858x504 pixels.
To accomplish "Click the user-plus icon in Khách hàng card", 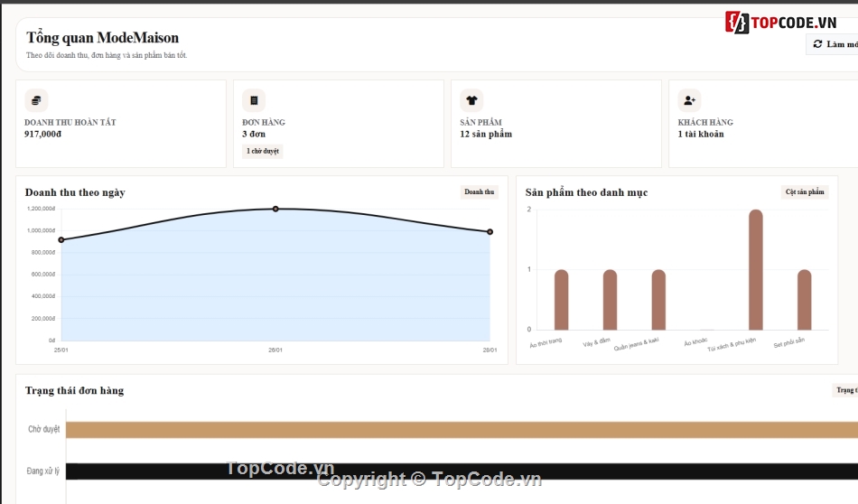I will click(689, 100).
